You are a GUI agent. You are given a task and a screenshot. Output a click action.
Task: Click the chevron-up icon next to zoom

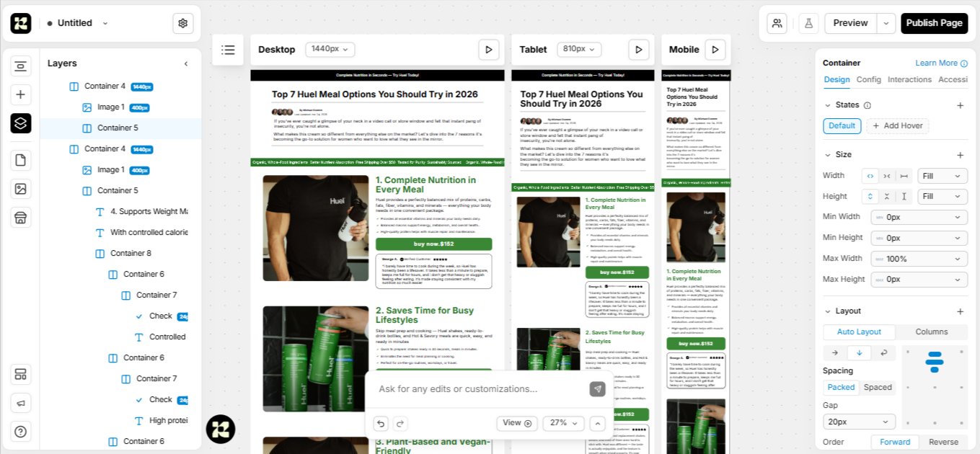(x=597, y=424)
